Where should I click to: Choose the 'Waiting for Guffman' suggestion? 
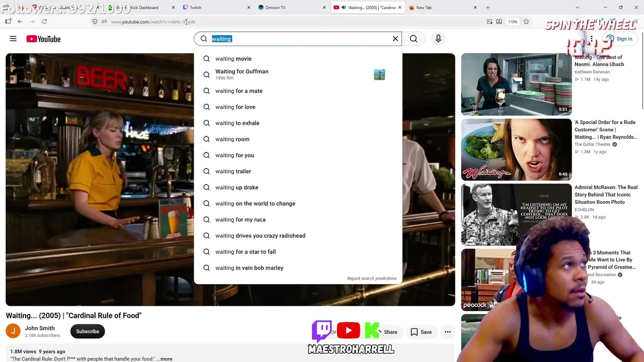298,75
